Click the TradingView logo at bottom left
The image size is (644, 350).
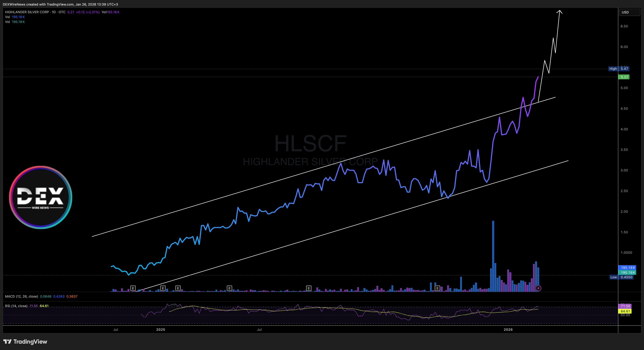[25, 341]
